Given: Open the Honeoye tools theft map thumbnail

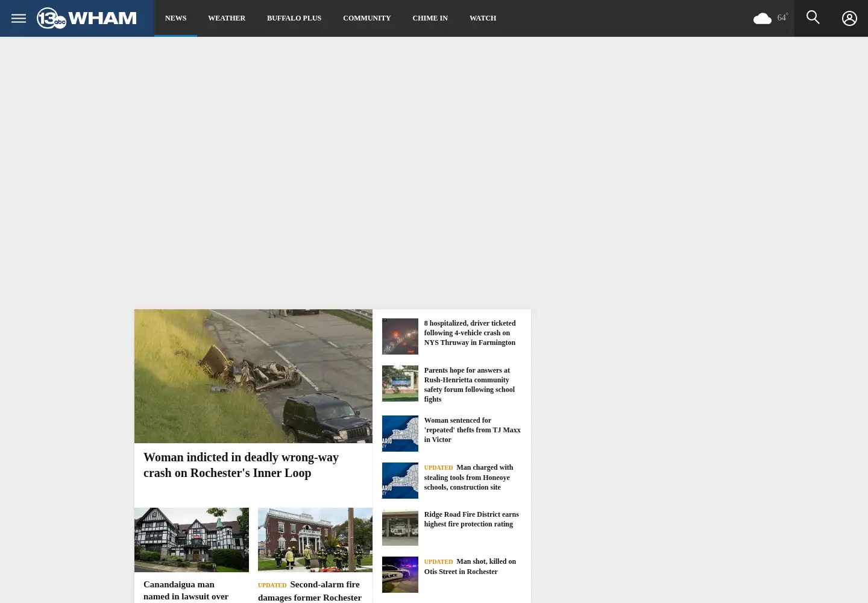Looking at the screenshot, I should tap(400, 481).
